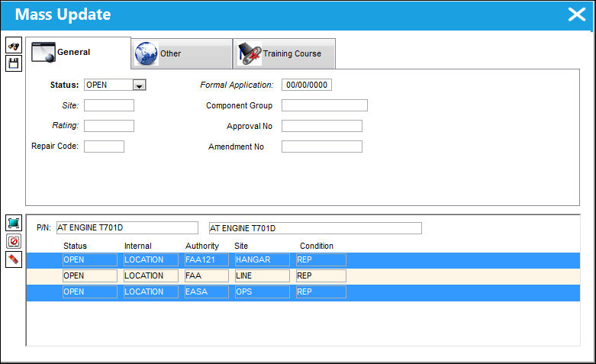
Task: Click the Site input field
Action: click(x=109, y=105)
